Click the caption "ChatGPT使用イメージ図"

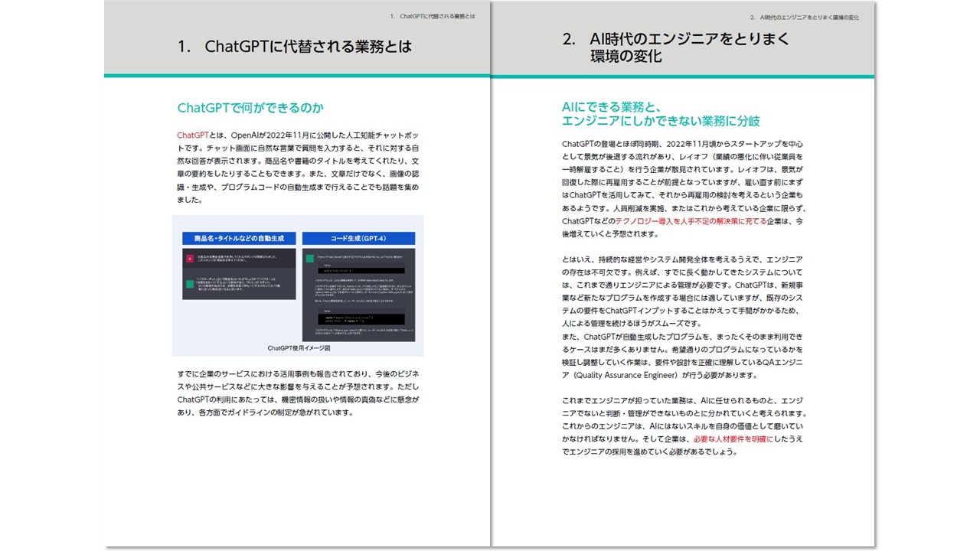[299, 348]
